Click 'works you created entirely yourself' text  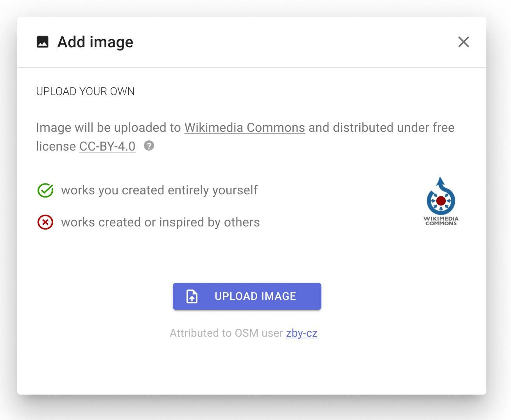click(x=160, y=190)
